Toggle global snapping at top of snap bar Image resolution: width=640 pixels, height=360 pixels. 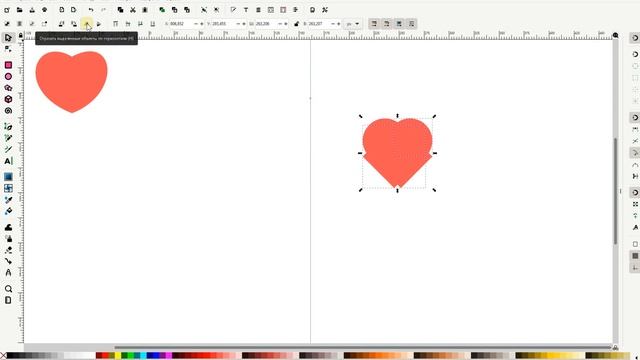click(635, 38)
